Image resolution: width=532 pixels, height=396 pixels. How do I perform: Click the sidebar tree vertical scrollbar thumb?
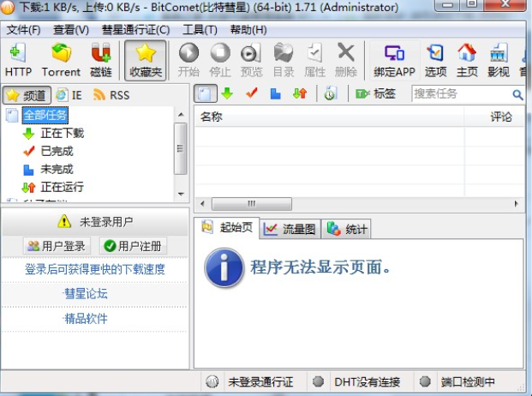click(x=181, y=148)
